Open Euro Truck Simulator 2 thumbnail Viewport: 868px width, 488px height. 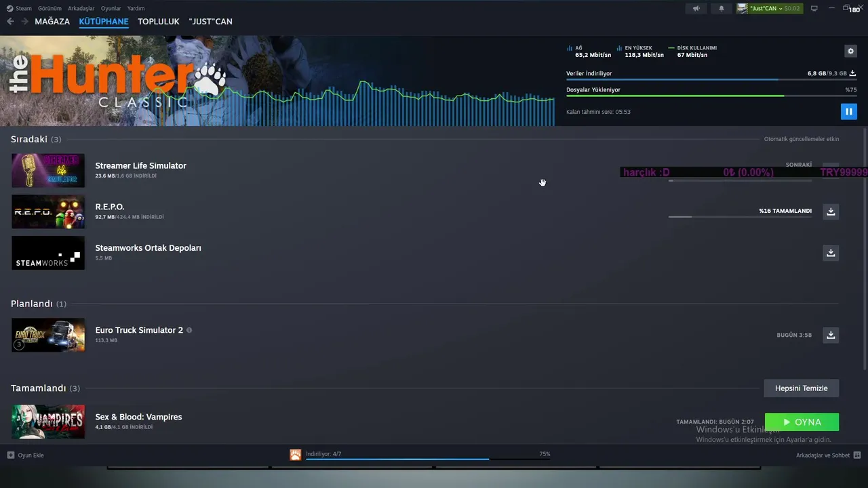tap(48, 335)
